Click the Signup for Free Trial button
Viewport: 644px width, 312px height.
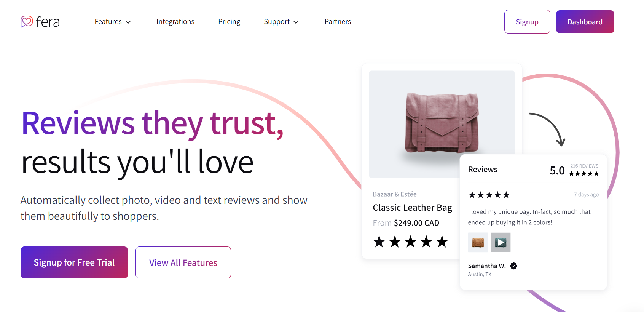point(74,262)
